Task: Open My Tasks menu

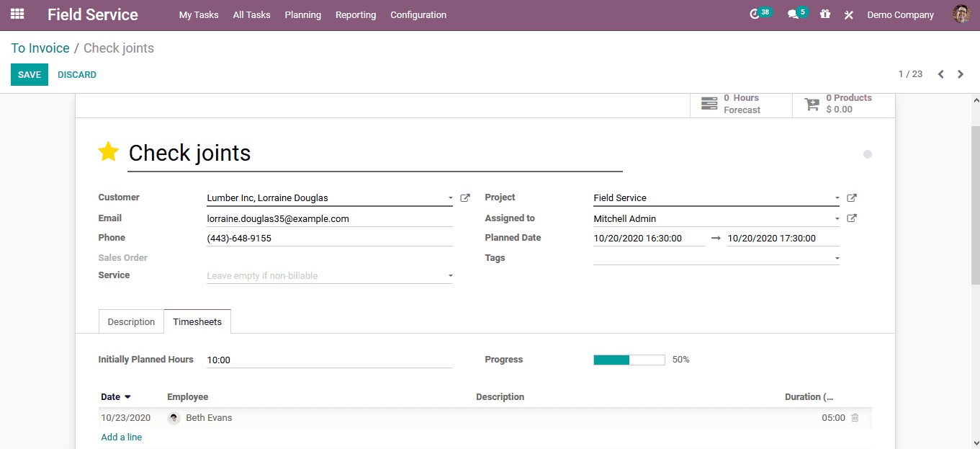Action: (x=199, y=14)
